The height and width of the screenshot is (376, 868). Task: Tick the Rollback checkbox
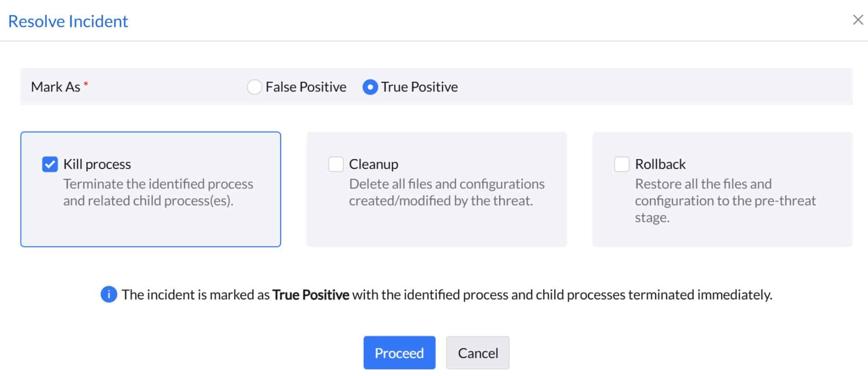621,164
